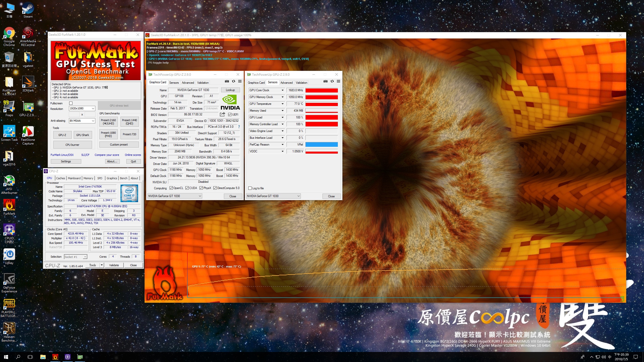Viewport: 644px width, 362px height.
Task: Open Resolution dropdown in FurMark
Action: coord(82,109)
